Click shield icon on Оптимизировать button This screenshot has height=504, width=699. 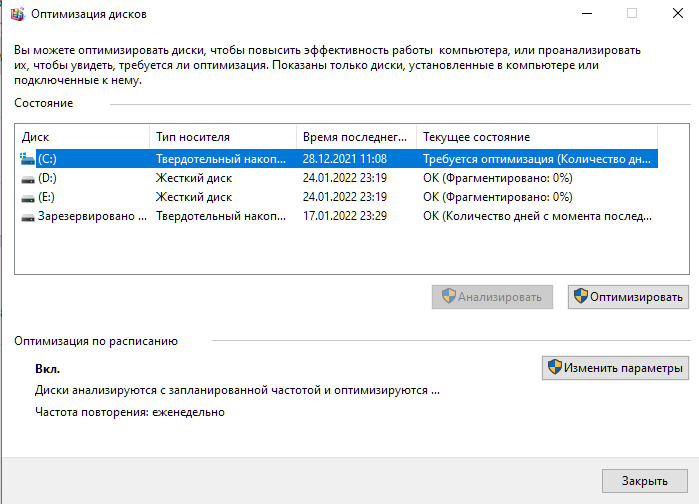point(580,297)
